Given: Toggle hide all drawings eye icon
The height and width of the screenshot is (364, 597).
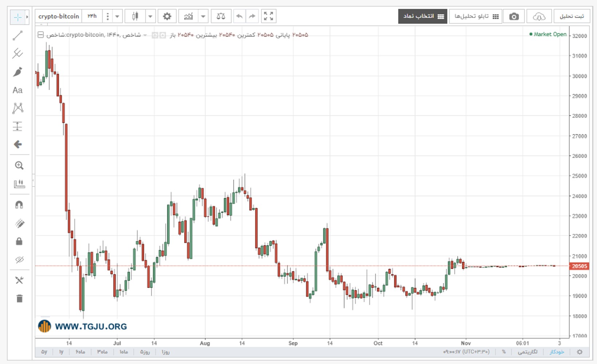Looking at the screenshot, I should click(19, 260).
